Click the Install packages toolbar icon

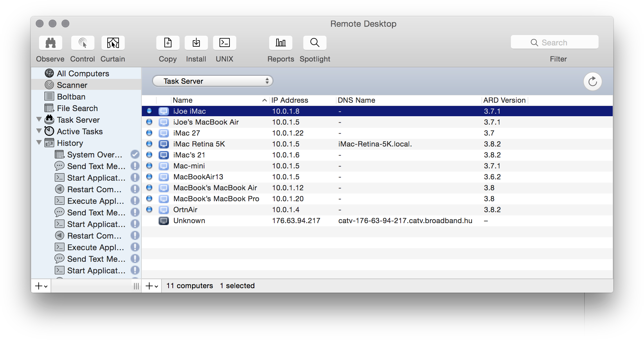point(196,43)
